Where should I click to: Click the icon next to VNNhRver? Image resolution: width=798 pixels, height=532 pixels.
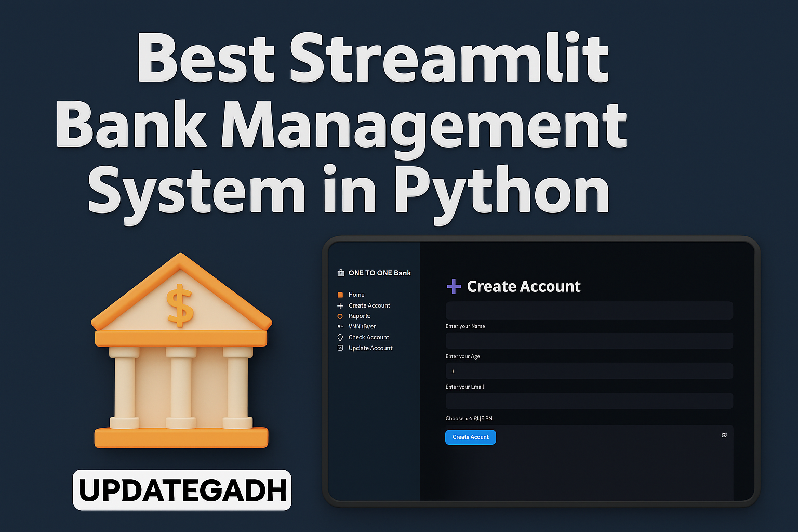coord(340,327)
